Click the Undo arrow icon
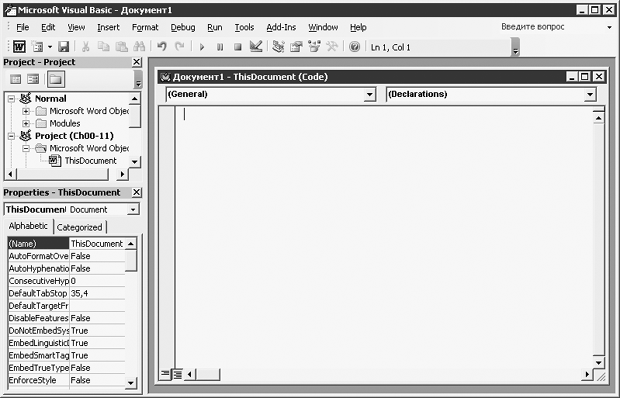 click(161, 47)
